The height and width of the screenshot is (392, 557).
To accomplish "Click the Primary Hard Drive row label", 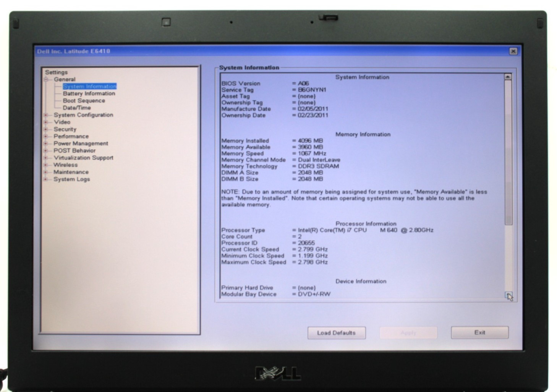I will pos(247,288).
